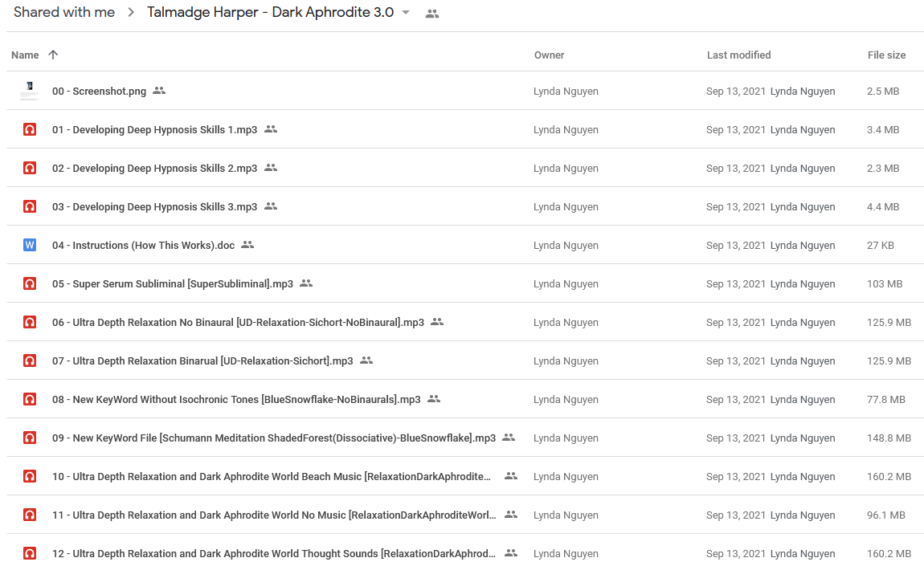Click audio icon of 11 - World No Music file

coord(30,515)
